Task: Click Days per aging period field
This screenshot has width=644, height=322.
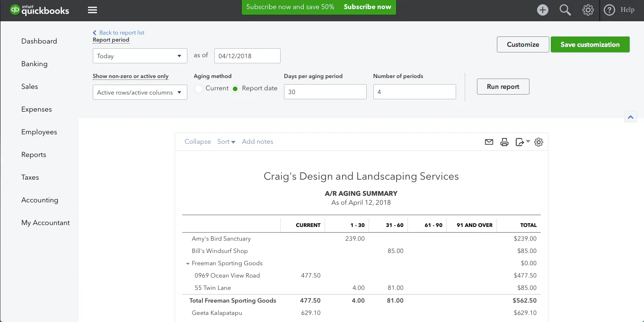Action: click(325, 92)
